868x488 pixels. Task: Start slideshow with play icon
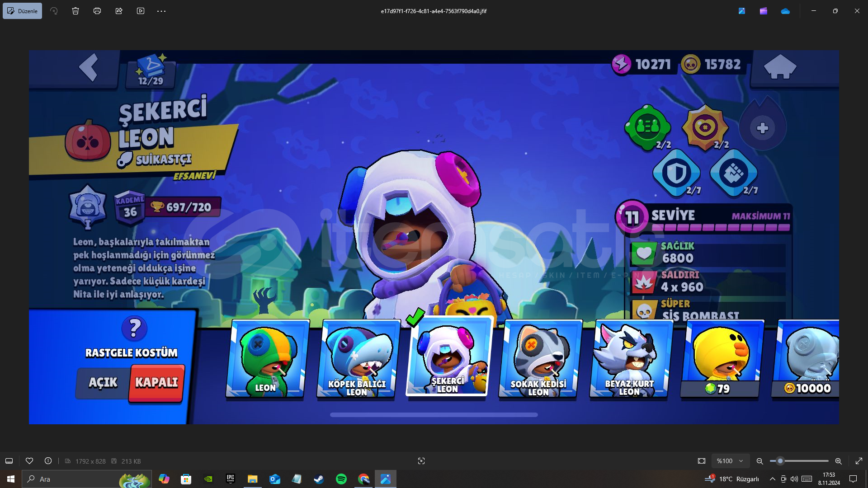tap(141, 11)
